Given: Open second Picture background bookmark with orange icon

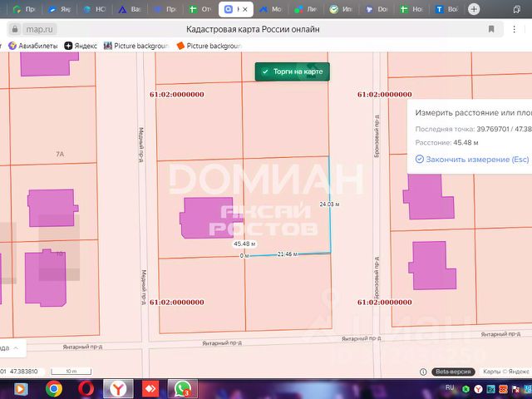Looking at the screenshot, I should (x=209, y=46).
